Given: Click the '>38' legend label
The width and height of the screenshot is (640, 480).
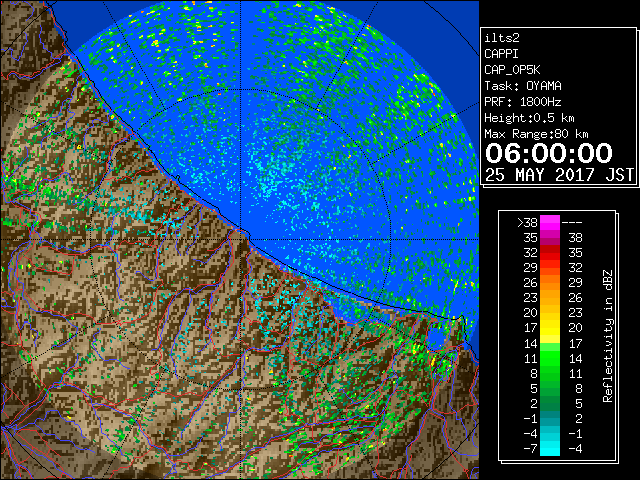Looking at the screenshot, I should (527, 223).
